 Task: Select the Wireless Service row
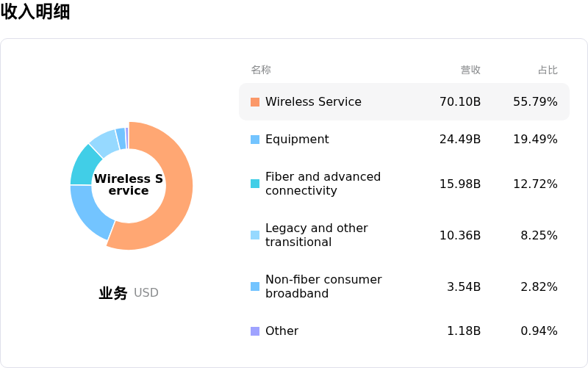pyautogui.click(x=404, y=102)
